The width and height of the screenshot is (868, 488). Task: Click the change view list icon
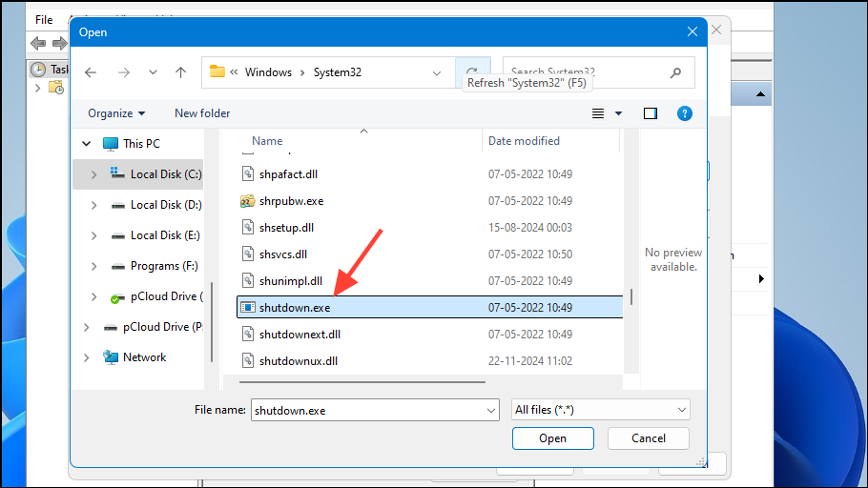pyautogui.click(x=598, y=113)
